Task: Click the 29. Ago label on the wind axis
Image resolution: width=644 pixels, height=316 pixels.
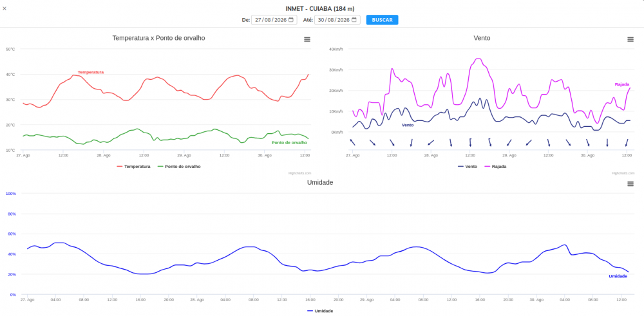Action: pyautogui.click(x=509, y=156)
